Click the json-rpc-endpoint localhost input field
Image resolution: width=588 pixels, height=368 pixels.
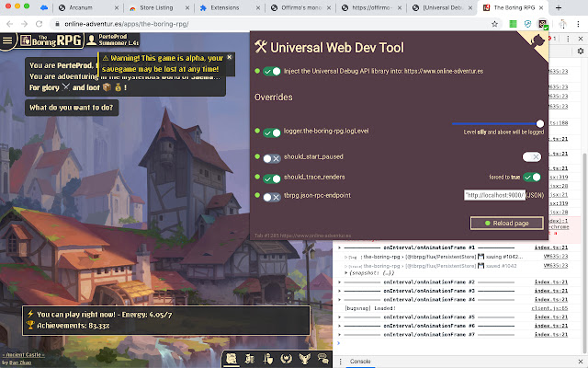tap(494, 195)
